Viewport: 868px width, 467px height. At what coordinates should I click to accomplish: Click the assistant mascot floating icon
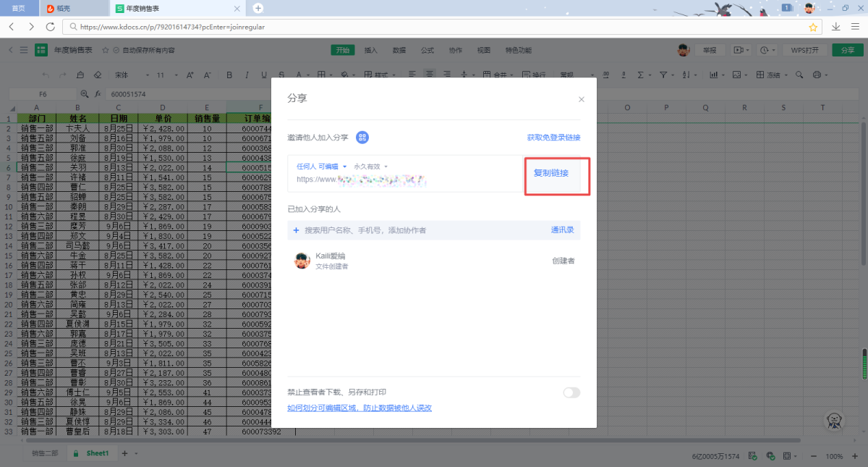coord(835,421)
